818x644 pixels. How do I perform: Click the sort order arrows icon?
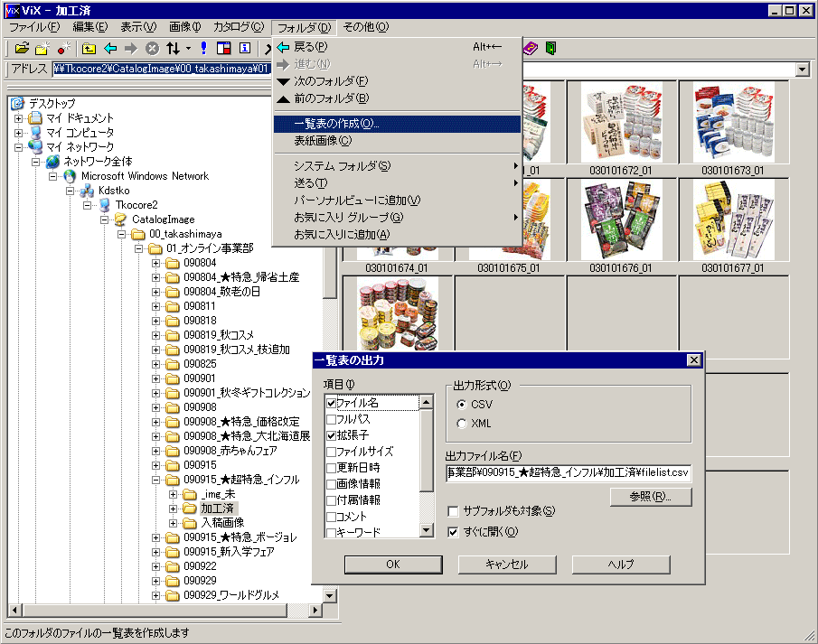point(173,48)
